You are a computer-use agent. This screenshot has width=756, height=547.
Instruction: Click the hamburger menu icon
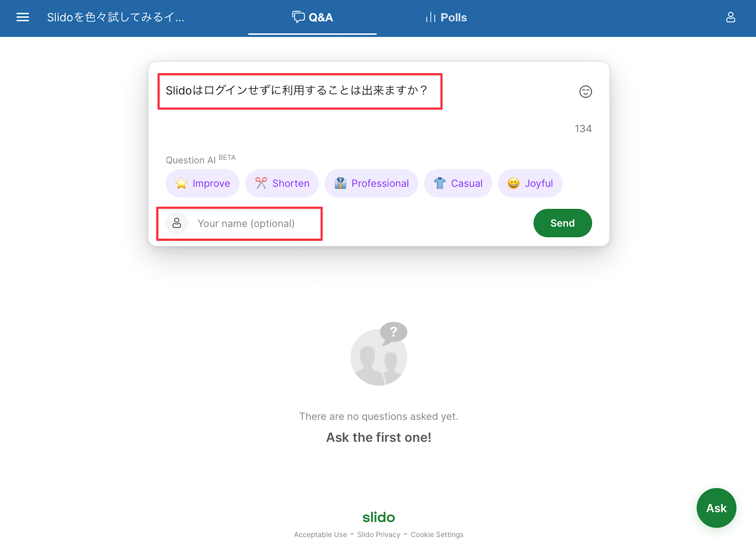tap(22, 16)
